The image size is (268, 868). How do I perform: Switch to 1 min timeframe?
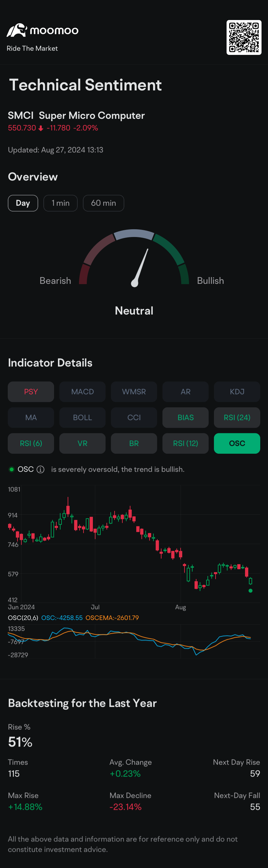point(61,203)
